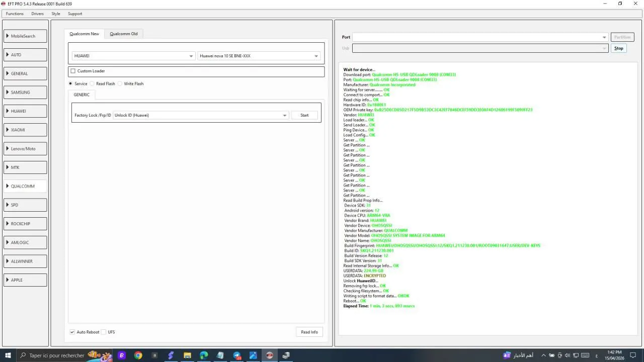
Task: Click the Windows Start button
Action: (8, 355)
